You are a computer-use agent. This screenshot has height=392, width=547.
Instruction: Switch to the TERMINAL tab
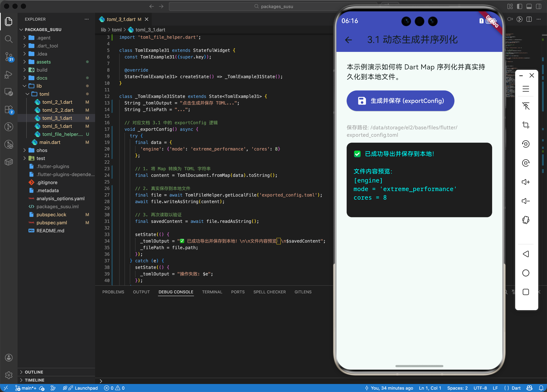[212, 292]
